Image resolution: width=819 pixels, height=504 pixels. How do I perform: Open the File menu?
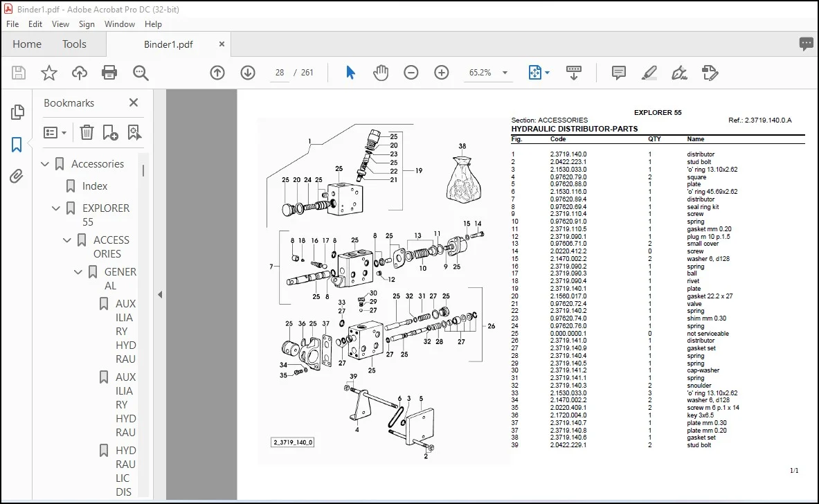coord(12,24)
